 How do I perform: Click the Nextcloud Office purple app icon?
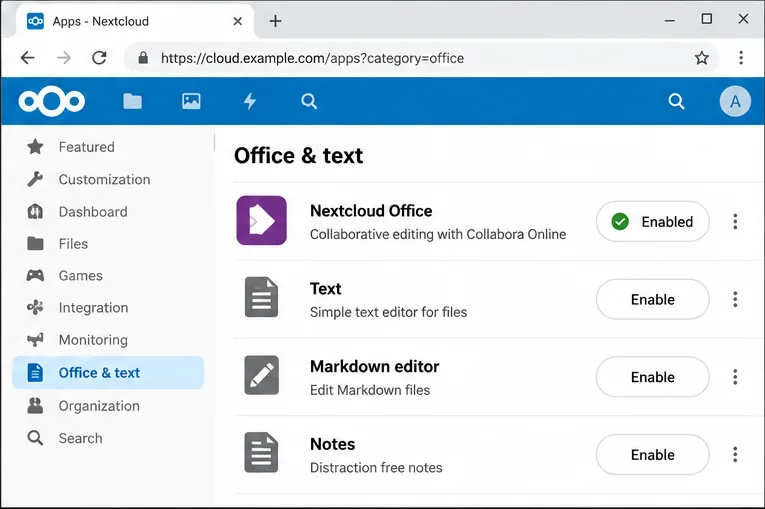[262, 220]
